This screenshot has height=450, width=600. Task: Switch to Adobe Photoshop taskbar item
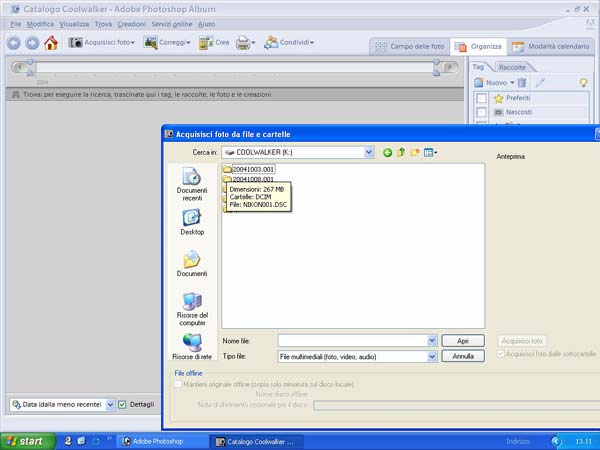click(x=163, y=442)
